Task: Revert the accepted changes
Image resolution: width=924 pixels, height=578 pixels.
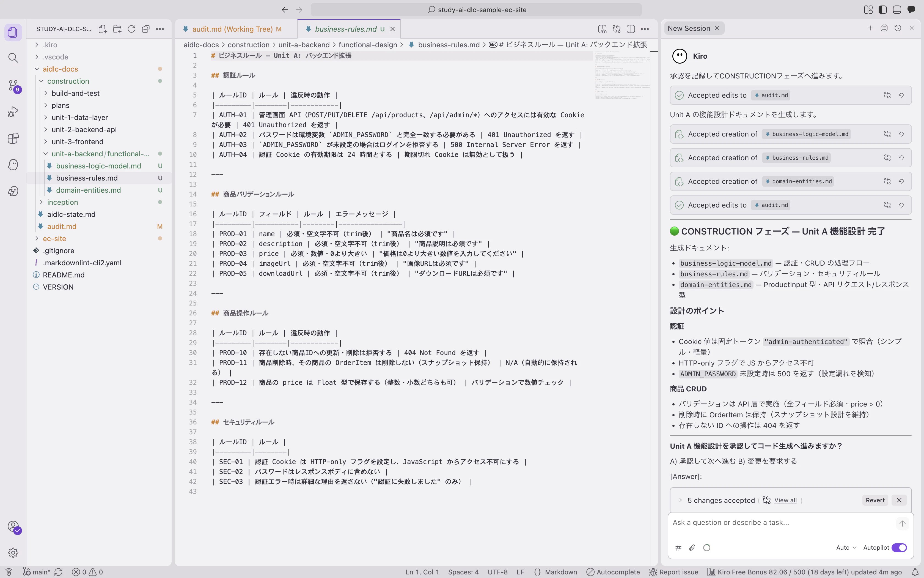Action: 875,500
